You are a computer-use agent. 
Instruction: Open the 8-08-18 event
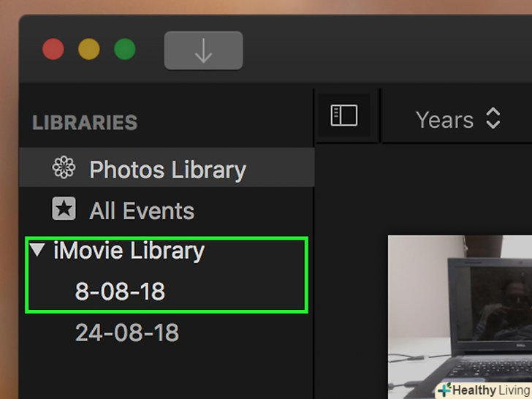pyautogui.click(x=120, y=292)
